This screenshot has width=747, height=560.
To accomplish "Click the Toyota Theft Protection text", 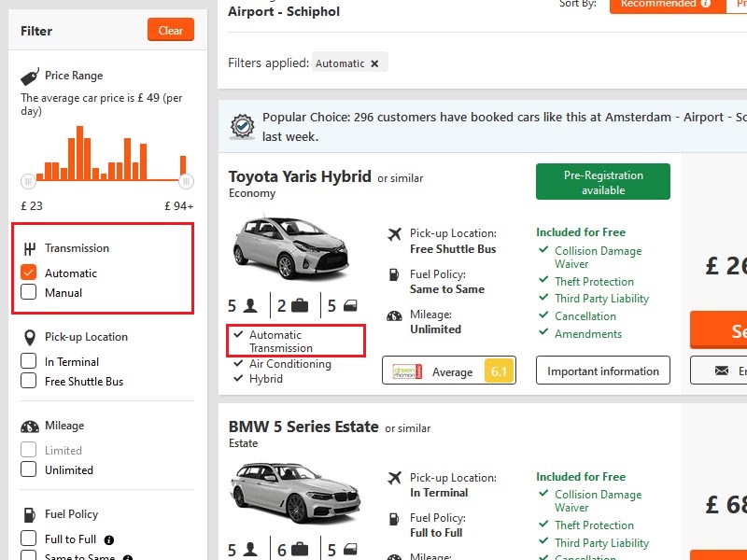I will click(x=594, y=282).
